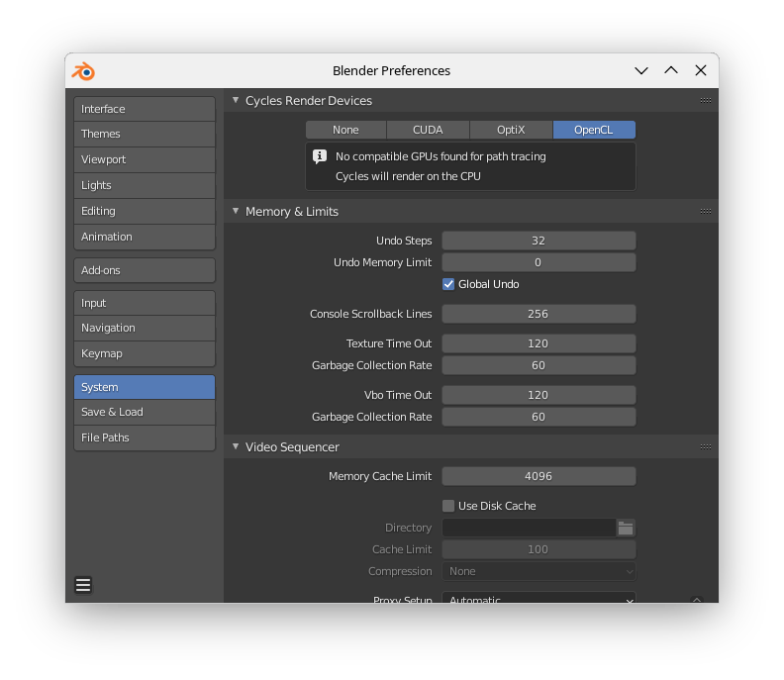Click grip dots on Memory & Limits panel
This screenshot has height=680, width=784.
pyautogui.click(x=705, y=211)
